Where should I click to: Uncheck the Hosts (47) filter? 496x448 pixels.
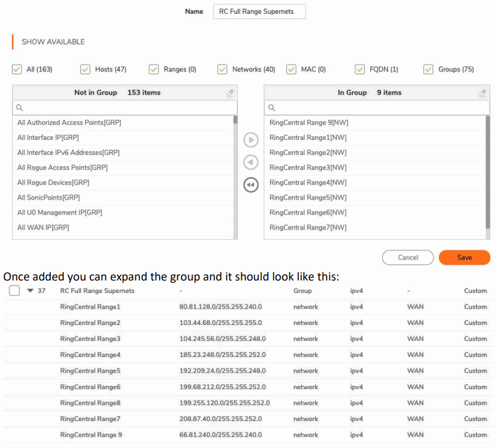pyautogui.click(x=85, y=69)
